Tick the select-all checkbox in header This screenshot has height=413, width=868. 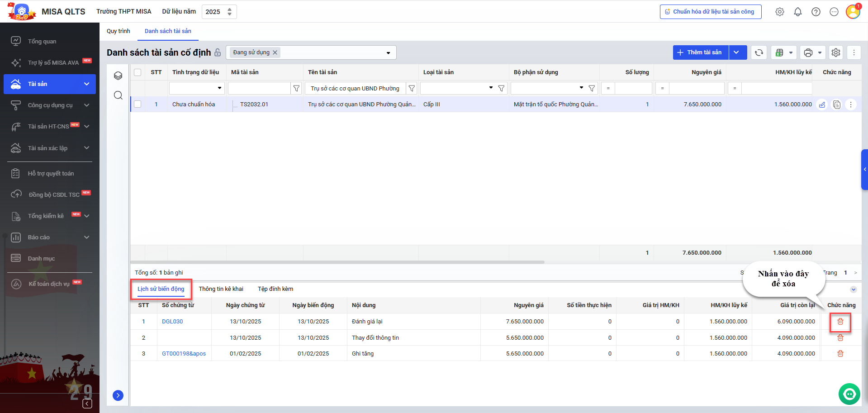(138, 72)
